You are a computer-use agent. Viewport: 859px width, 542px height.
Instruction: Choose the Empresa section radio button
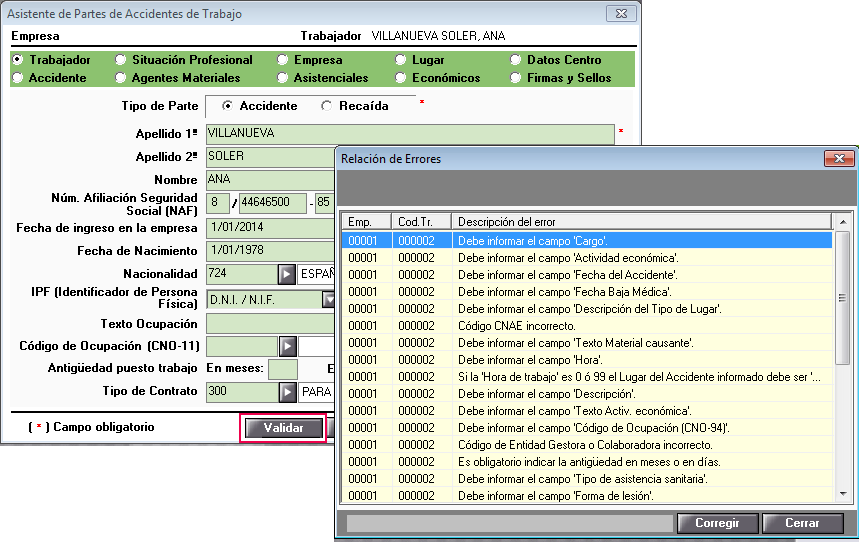click(x=283, y=59)
